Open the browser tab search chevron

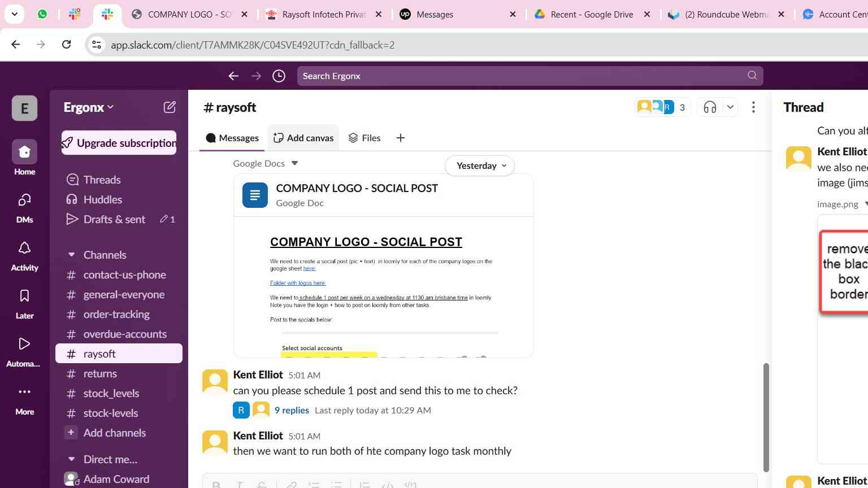point(14,14)
